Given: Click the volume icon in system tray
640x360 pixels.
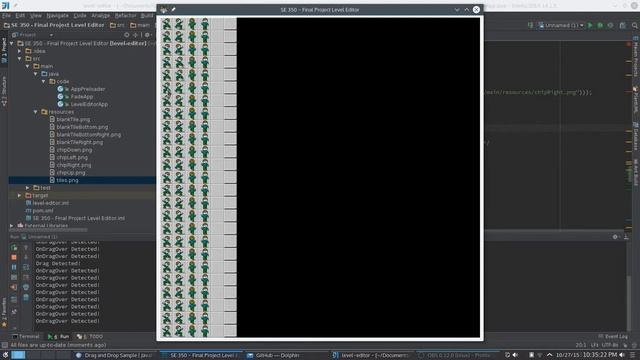Looking at the screenshot, I should coord(516,355).
